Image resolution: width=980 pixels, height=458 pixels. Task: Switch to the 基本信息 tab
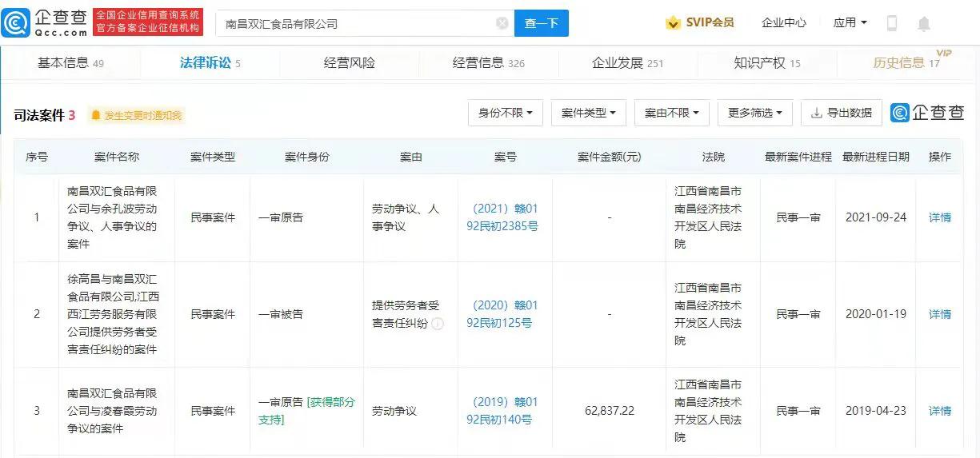(x=70, y=63)
